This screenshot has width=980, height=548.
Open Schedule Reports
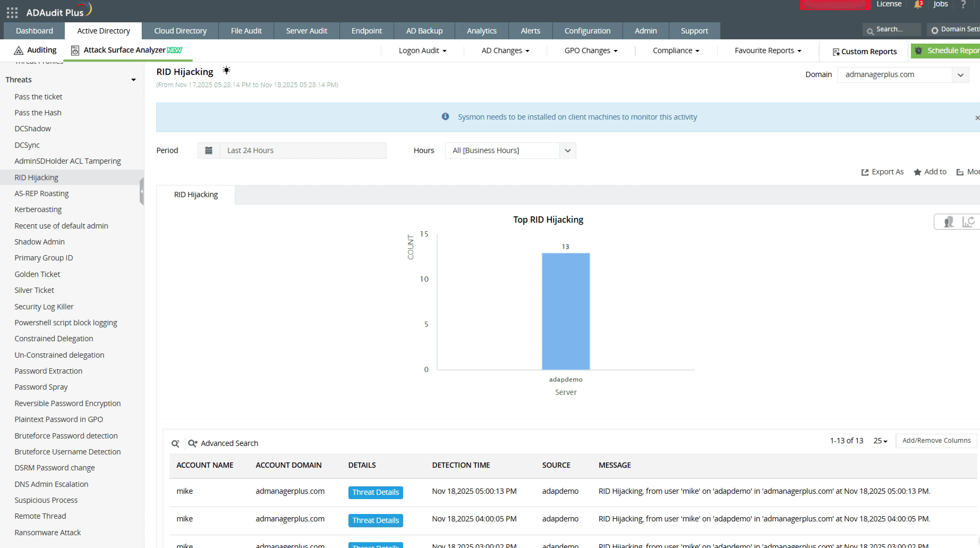[x=946, y=51]
